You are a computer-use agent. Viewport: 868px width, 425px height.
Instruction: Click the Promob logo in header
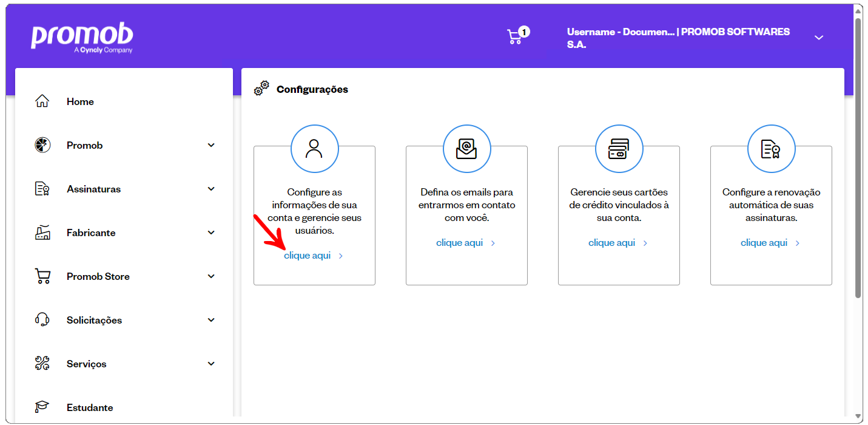tap(82, 39)
